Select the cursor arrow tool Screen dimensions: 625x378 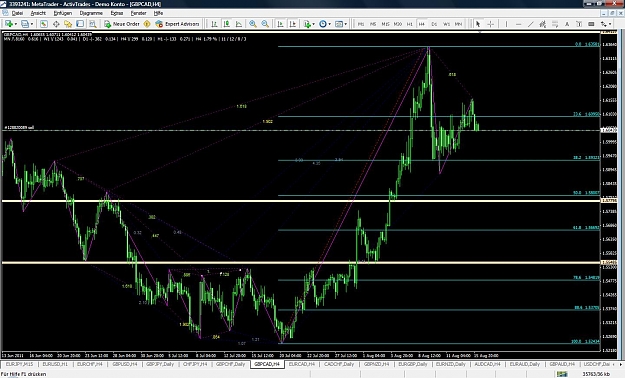coord(478,24)
